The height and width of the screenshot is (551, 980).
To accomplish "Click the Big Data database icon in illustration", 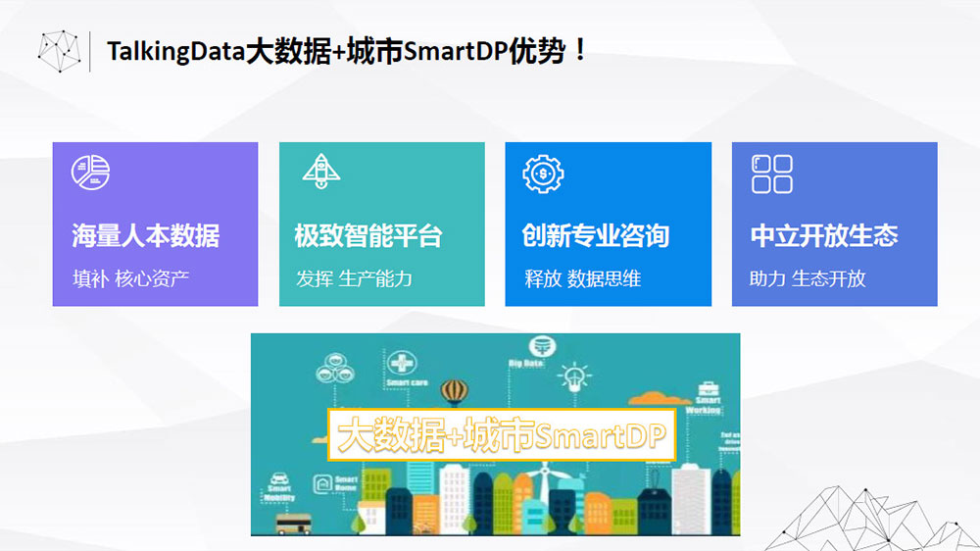I will click(x=541, y=346).
